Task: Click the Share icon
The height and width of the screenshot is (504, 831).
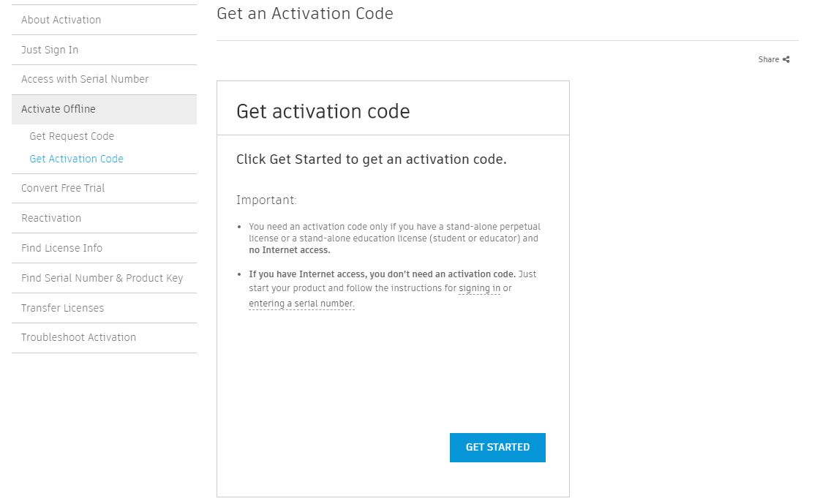Action: click(786, 59)
